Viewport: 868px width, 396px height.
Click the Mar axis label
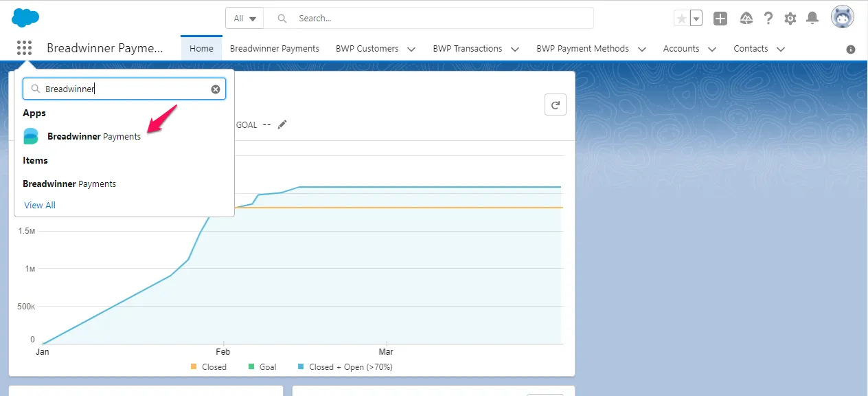[x=386, y=351]
